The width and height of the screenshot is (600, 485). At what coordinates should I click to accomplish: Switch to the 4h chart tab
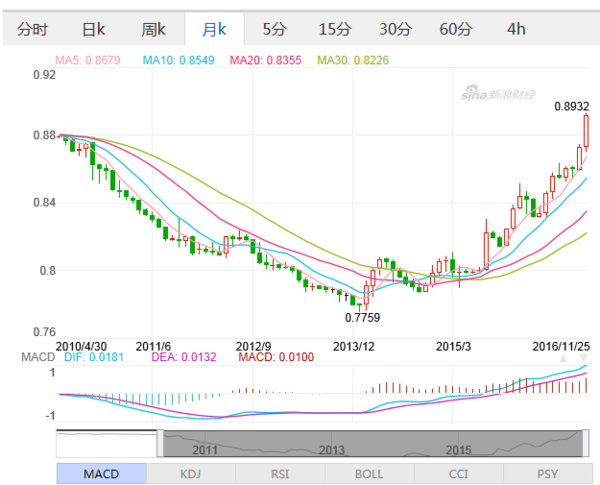pyautogui.click(x=516, y=29)
